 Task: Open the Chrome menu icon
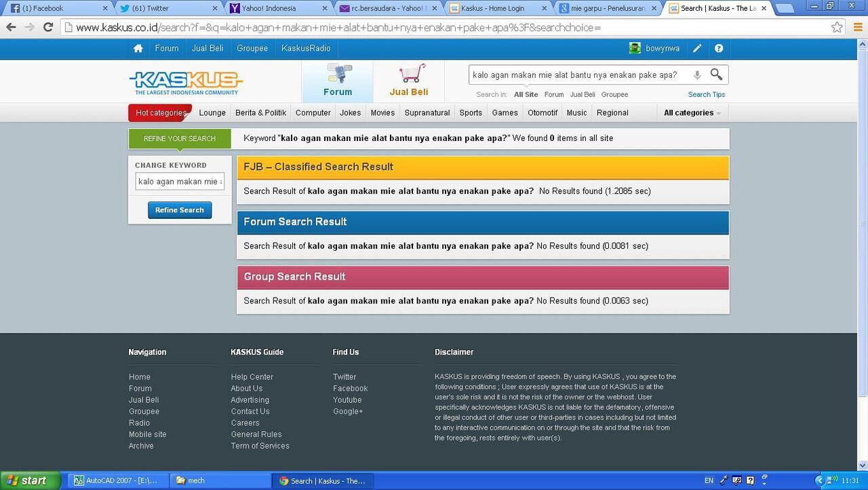(858, 28)
